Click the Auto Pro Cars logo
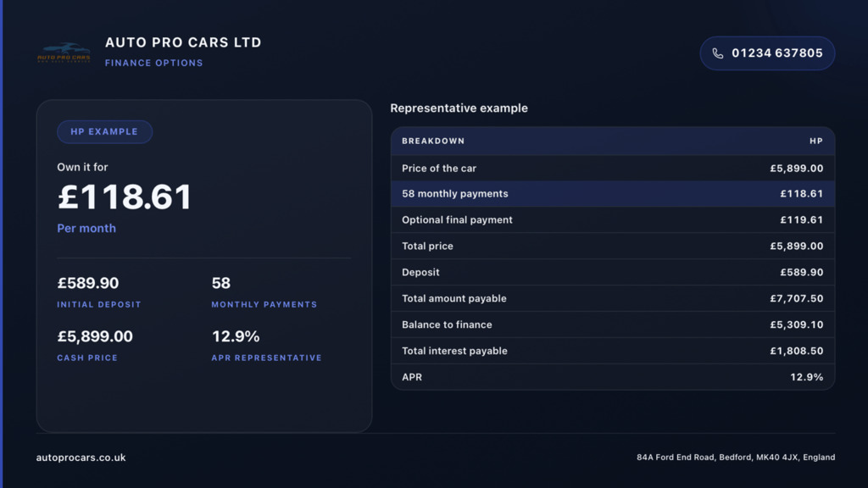The width and height of the screenshot is (868, 488). coord(64,53)
